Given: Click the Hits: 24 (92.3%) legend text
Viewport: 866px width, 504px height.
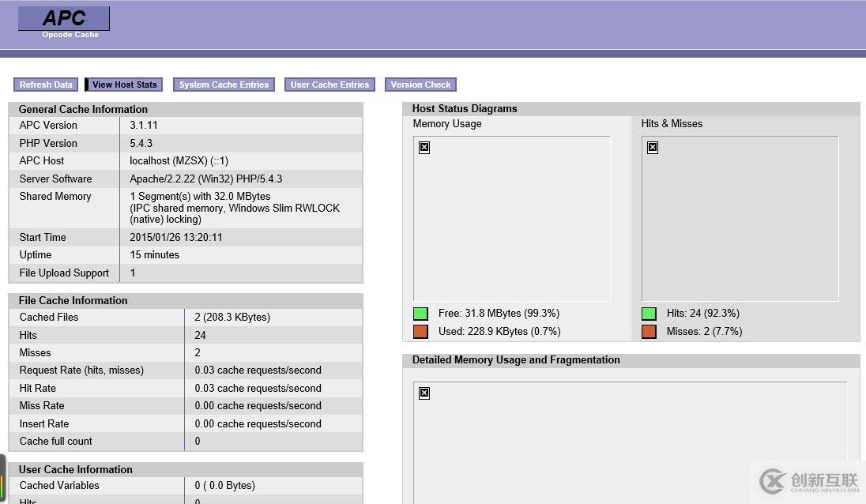Looking at the screenshot, I should point(702,314).
